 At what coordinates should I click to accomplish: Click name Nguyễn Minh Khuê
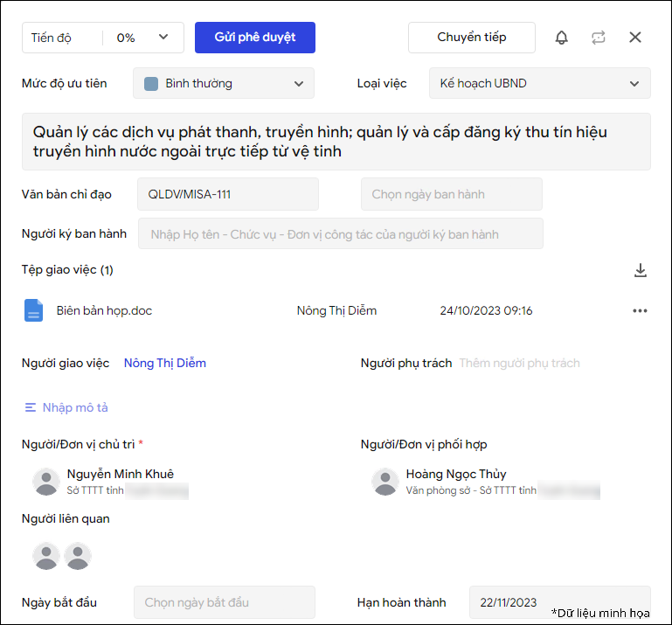121,474
